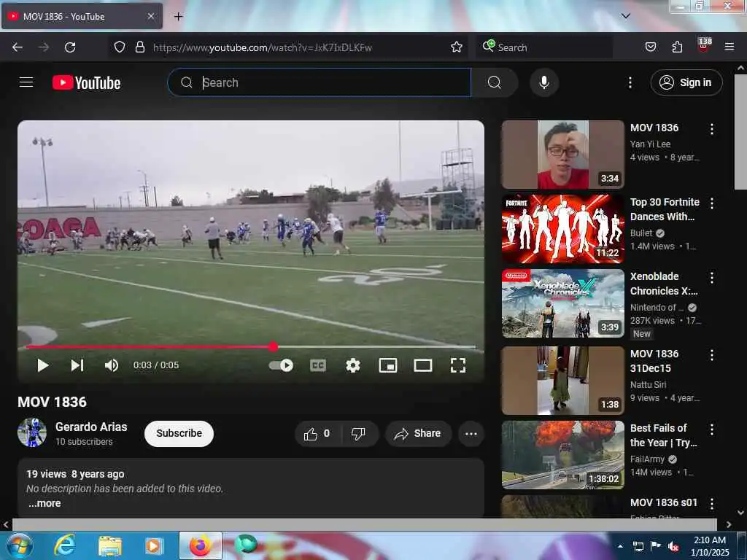This screenshot has height=560, width=747.
Task: Select the MOV 1836 - YouTube browser tab
Action: tap(82, 16)
